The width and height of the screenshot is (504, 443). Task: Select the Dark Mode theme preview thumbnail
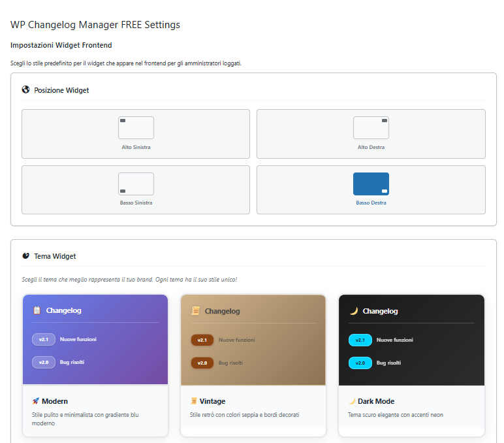[411, 340]
